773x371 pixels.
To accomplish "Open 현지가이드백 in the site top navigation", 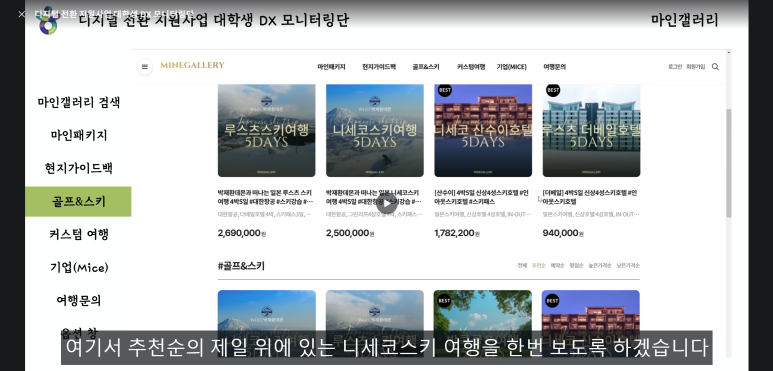I will click(379, 67).
